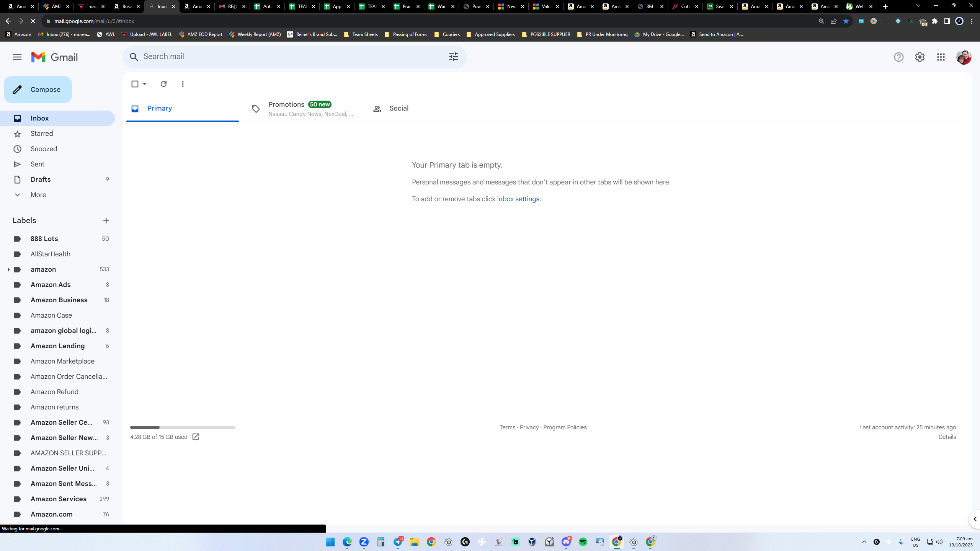The height and width of the screenshot is (551, 980).
Task: View account activity Details
Action: coord(947,437)
